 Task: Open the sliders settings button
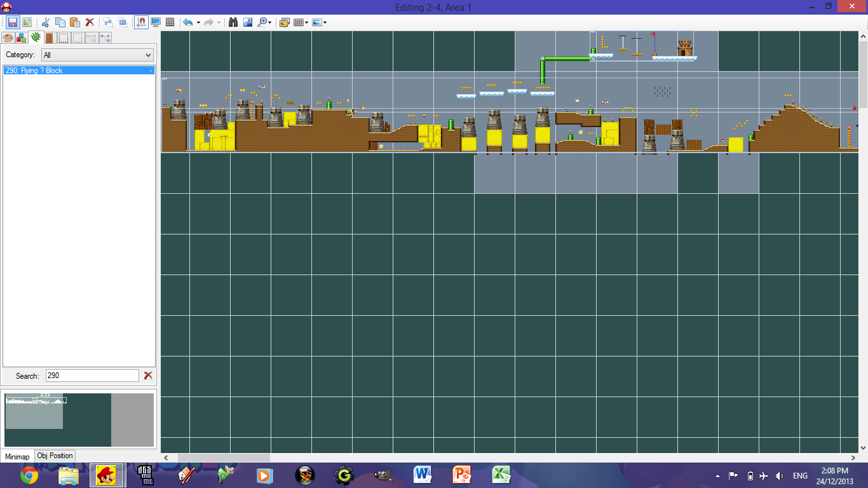298,22
